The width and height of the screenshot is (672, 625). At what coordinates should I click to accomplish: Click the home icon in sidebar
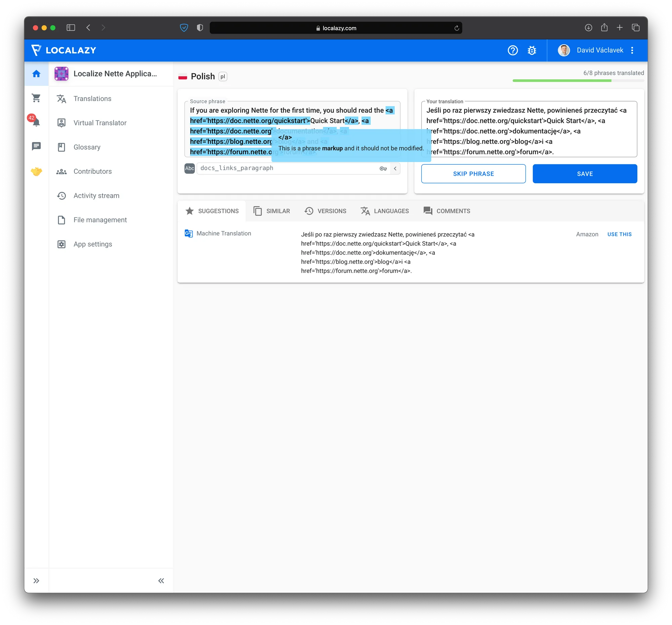[36, 74]
